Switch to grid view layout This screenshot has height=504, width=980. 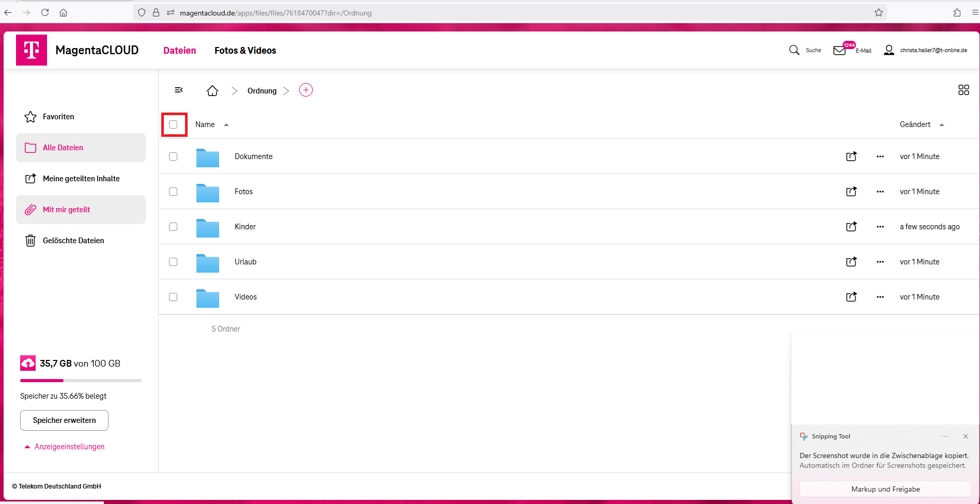point(963,89)
